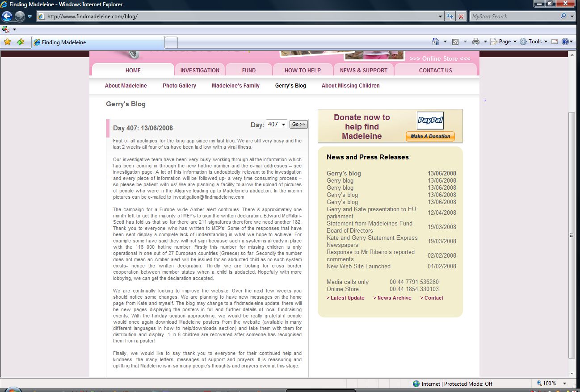Open the News Archive link
580x392 pixels.
[392, 298]
